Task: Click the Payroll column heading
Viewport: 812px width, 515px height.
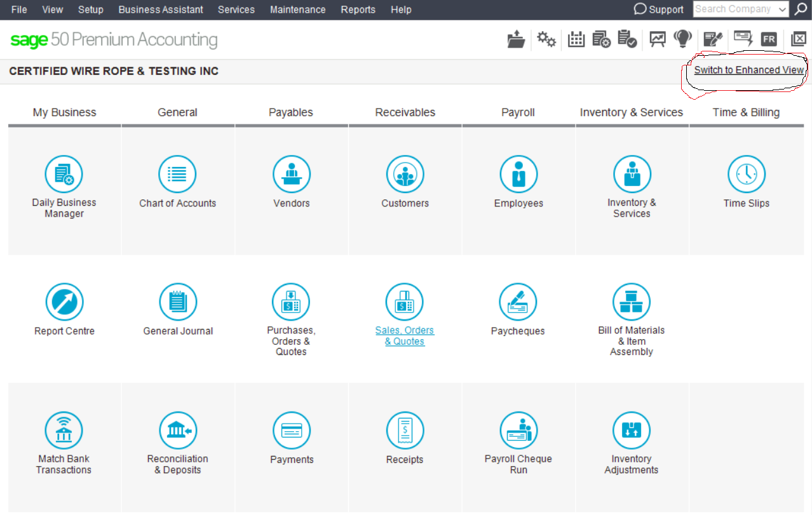Action: tap(518, 112)
